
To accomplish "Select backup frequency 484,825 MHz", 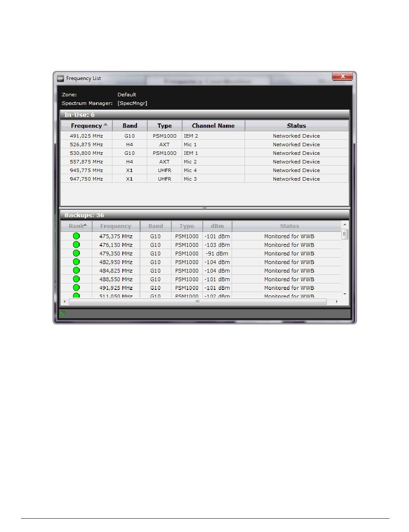I will click(116, 271).
